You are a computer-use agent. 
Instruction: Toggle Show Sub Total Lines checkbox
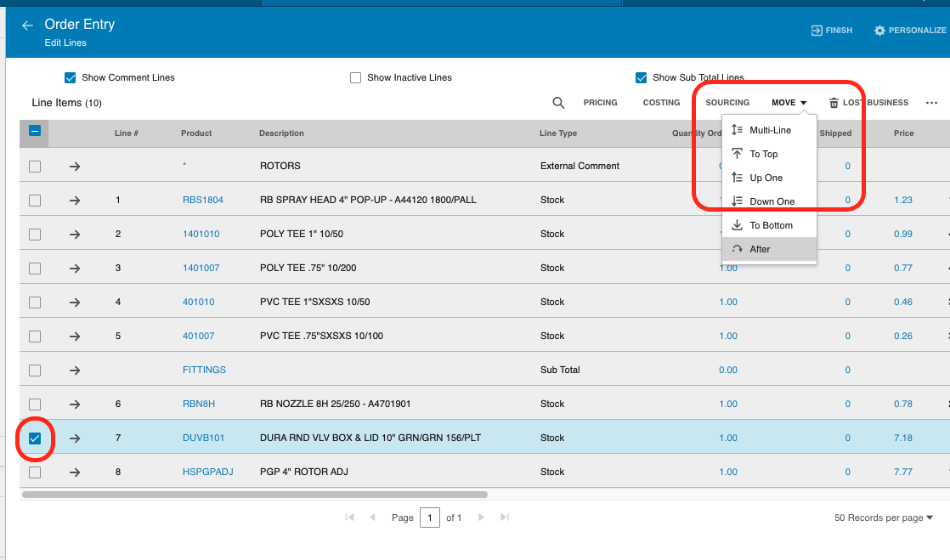coord(641,77)
